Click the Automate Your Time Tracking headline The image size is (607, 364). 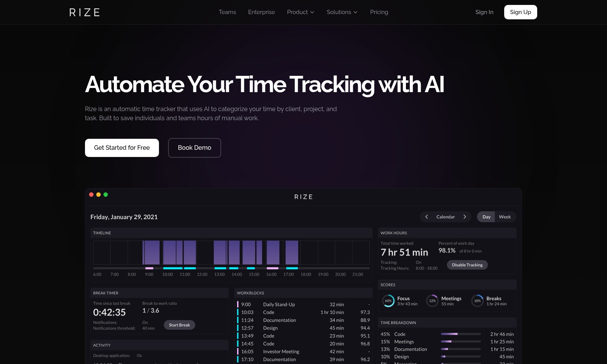click(264, 85)
